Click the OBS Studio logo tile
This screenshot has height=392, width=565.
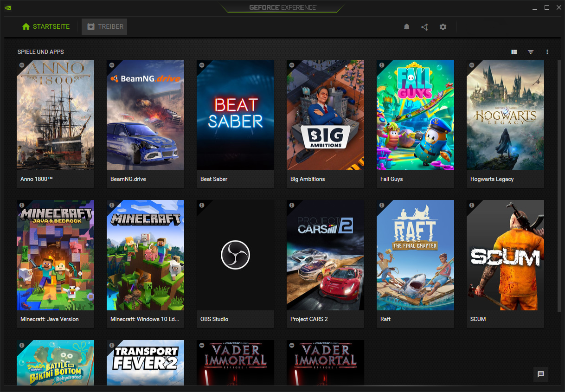point(235,255)
